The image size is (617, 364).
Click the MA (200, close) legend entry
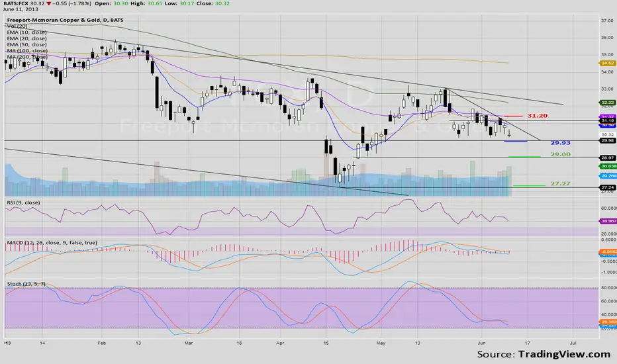27,57
